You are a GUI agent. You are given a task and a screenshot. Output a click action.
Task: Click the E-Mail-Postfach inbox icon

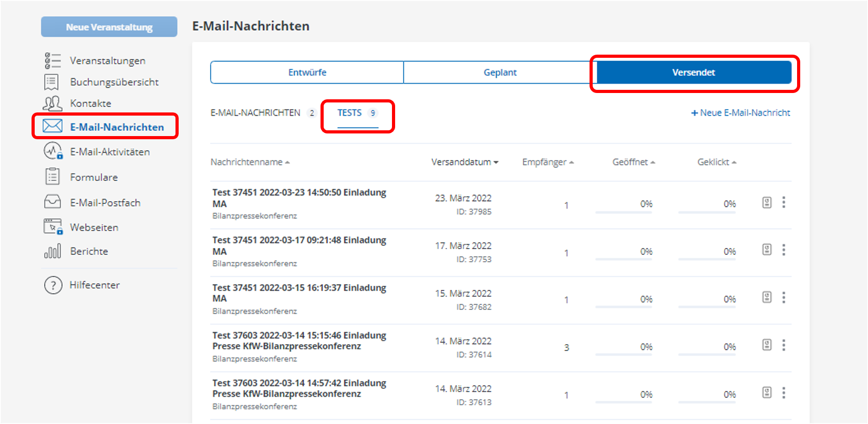coord(53,202)
